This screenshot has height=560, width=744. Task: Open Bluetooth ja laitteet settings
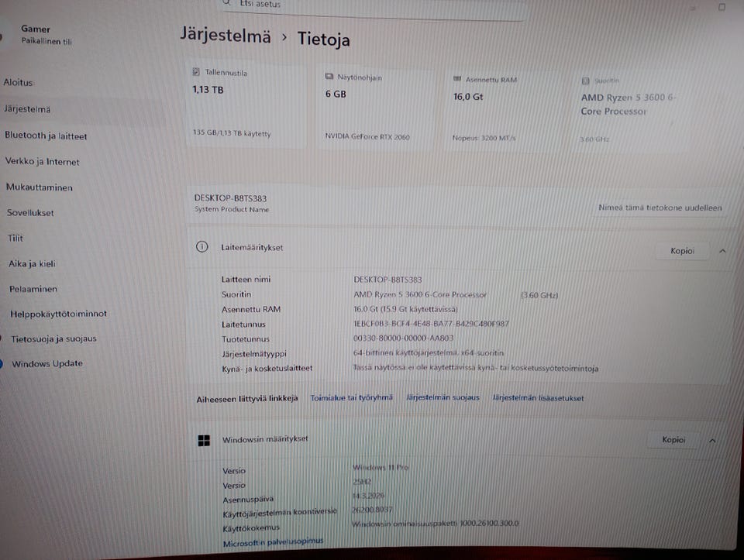click(x=46, y=136)
